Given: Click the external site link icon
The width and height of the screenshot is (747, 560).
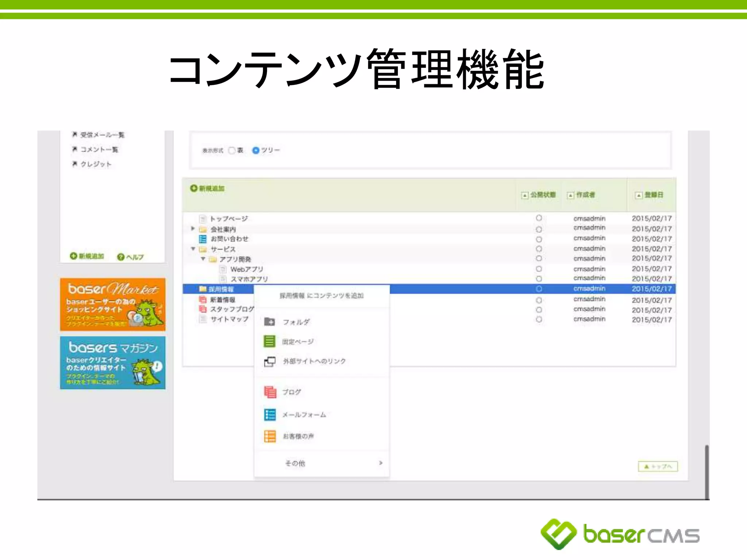Looking at the screenshot, I should 270,361.
